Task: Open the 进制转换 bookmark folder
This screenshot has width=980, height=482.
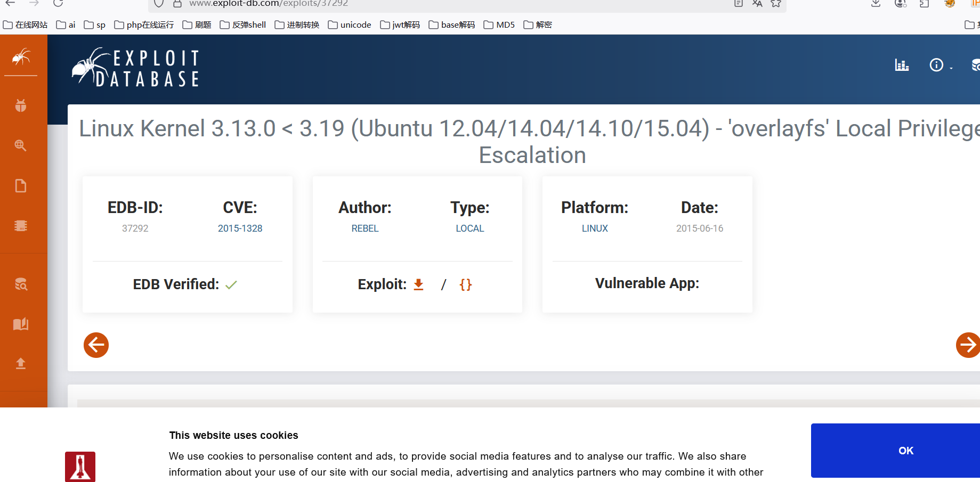Action: pyautogui.click(x=297, y=24)
